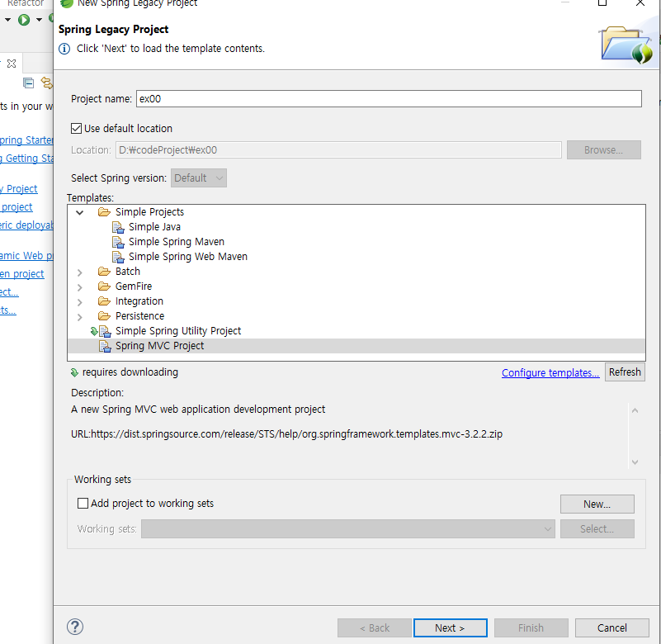The image size is (661, 644).
Task: Click the Dynamic Web project link behind
Action: point(26,256)
